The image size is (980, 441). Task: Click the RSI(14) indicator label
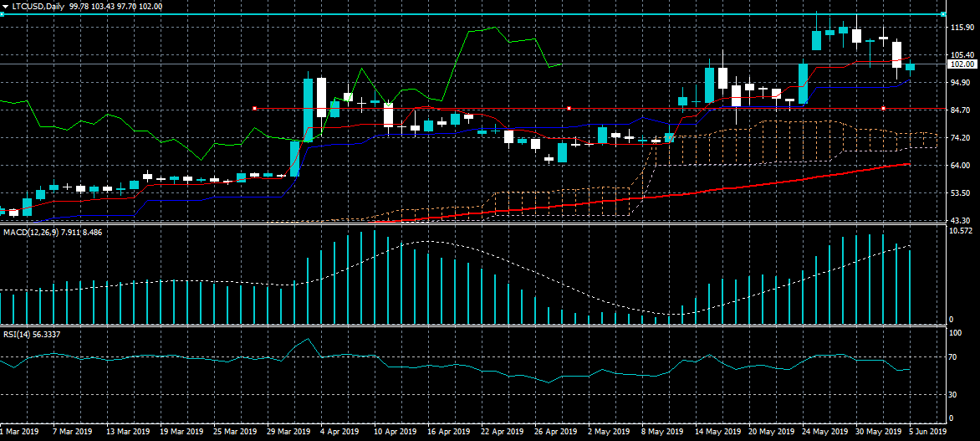(x=18, y=335)
